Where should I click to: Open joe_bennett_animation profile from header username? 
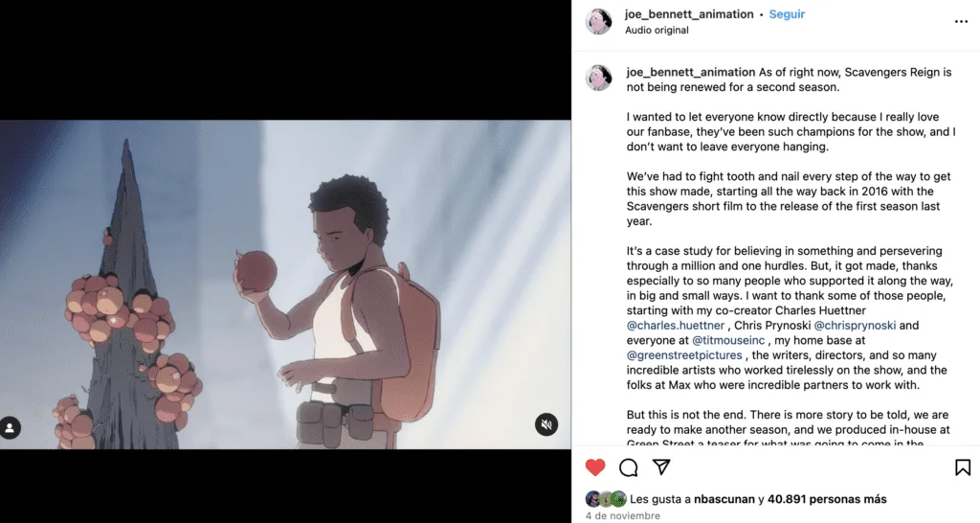[689, 14]
